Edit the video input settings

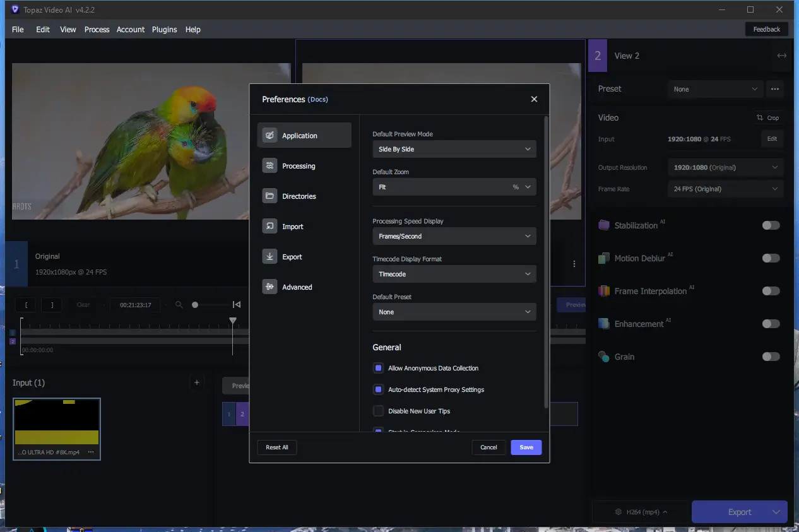click(772, 139)
